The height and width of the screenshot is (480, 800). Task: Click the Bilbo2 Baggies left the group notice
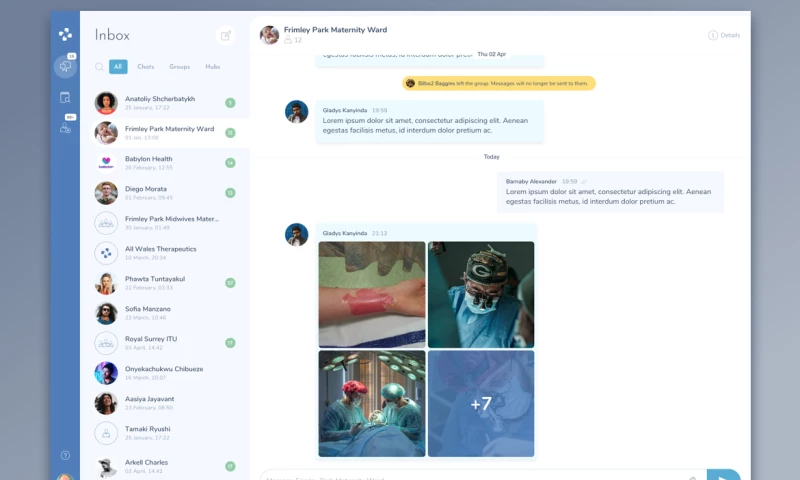pos(498,83)
